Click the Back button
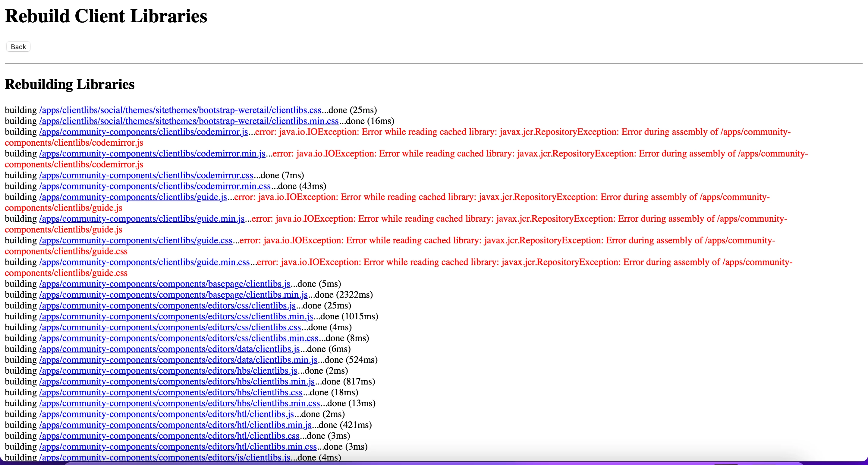 [x=18, y=46]
